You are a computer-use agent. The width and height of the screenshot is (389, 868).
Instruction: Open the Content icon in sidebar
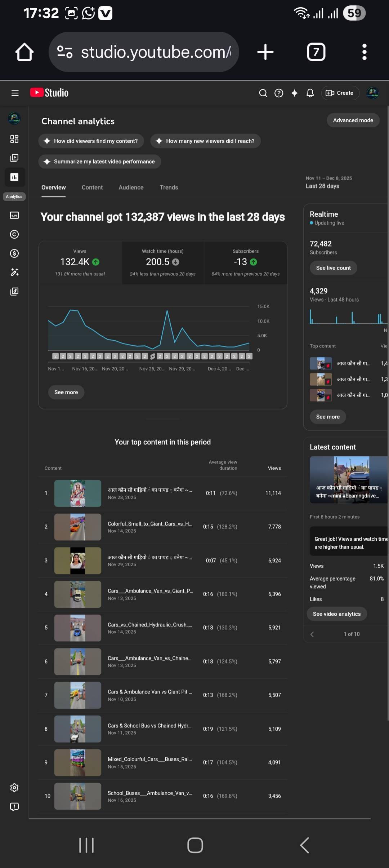(x=14, y=158)
